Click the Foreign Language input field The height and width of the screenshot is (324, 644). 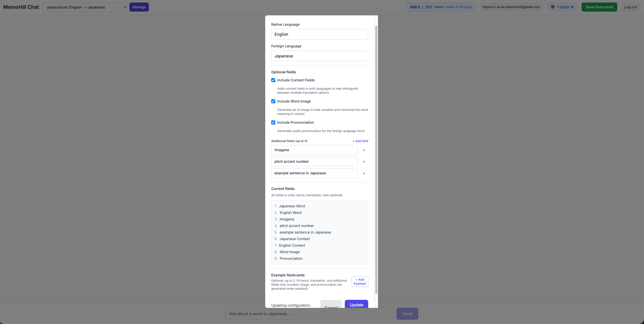point(320,56)
